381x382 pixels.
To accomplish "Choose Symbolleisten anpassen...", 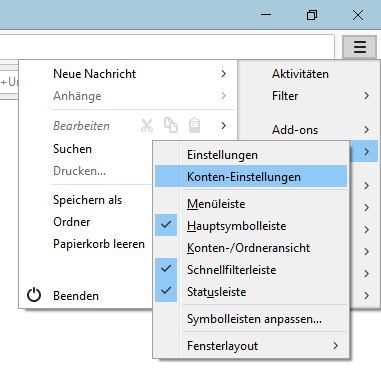I will pos(251,319).
